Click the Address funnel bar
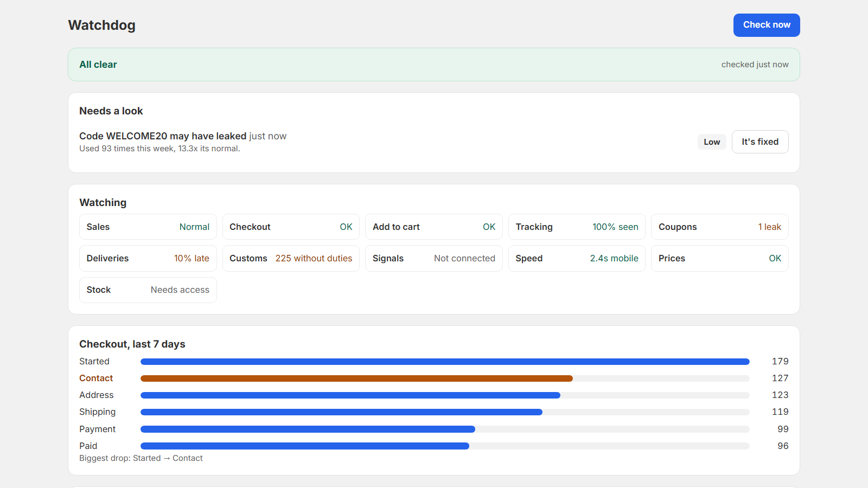Viewport: 868px width, 488px height. click(x=350, y=395)
